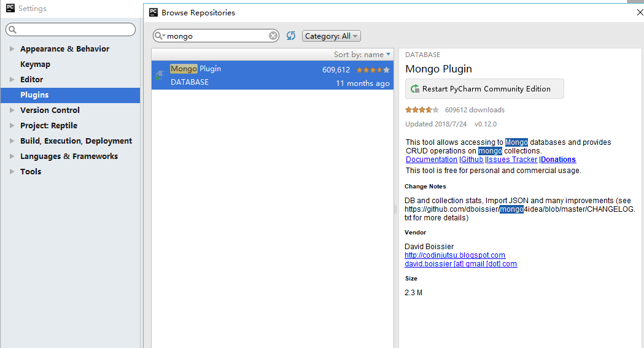Click the David Boissier vendor name
The height and width of the screenshot is (348, 644).
[x=429, y=246]
